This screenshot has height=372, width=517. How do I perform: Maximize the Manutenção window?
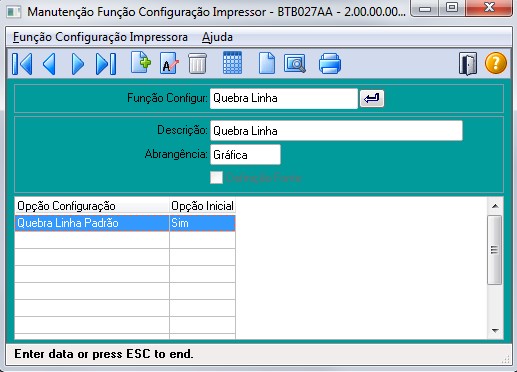point(452,8)
